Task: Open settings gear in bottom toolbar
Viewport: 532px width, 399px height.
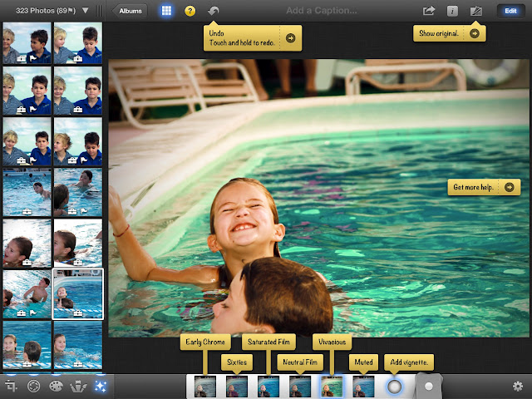Action: [518, 387]
